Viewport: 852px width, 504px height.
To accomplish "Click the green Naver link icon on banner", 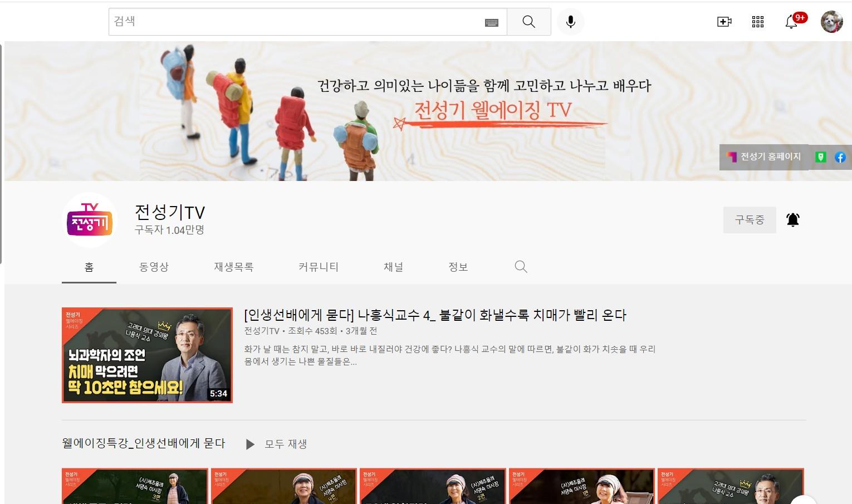I will click(x=820, y=157).
